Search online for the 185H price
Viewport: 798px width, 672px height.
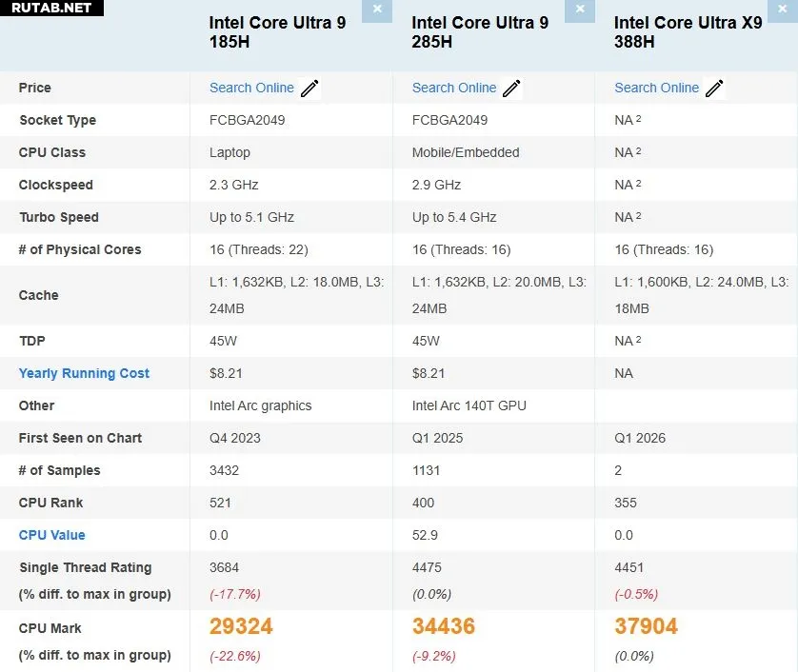coord(251,88)
